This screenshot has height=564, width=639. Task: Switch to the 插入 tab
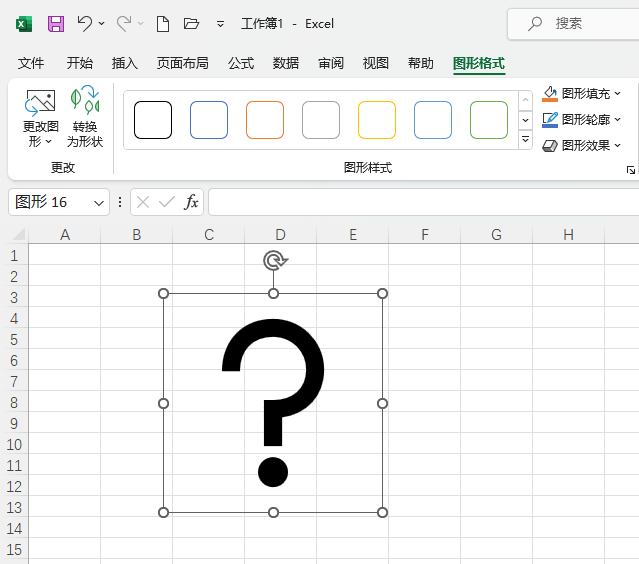coord(125,63)
